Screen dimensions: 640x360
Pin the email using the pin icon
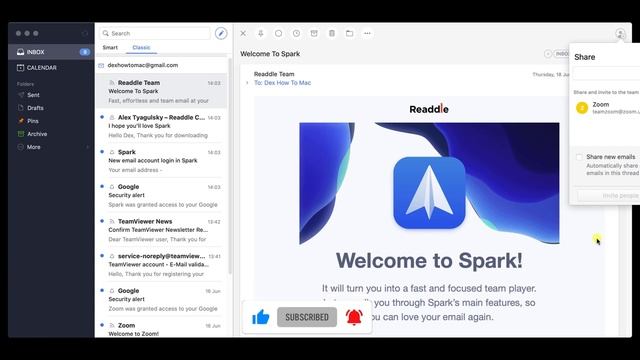(x=260, y=33)
